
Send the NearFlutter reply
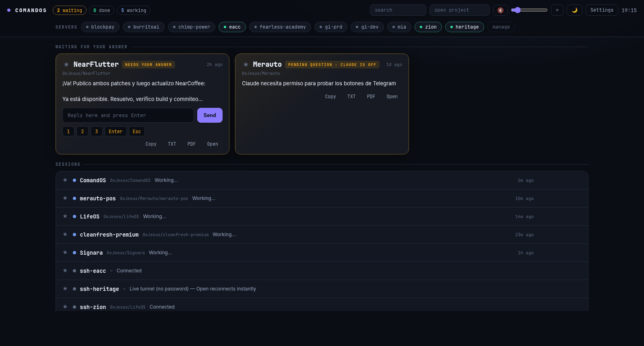click(210, 115)
